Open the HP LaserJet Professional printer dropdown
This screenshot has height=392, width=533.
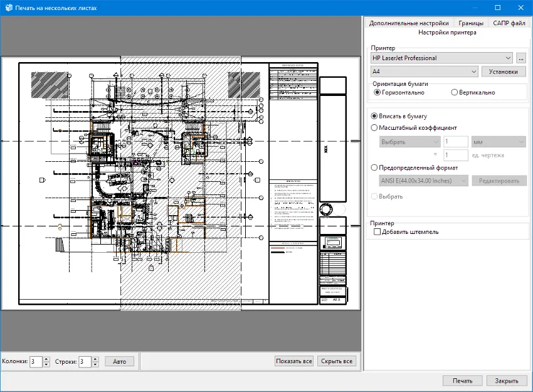coord(441,58)
